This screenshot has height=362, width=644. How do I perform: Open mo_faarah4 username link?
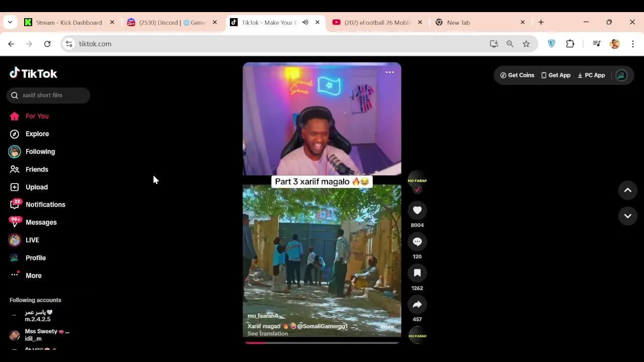pos(263,316)
